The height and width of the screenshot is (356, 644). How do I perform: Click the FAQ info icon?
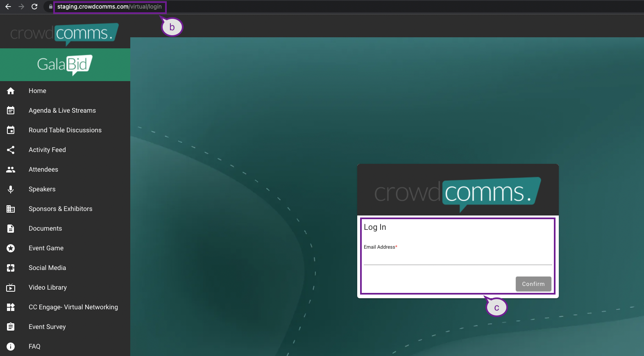point(11,347)
